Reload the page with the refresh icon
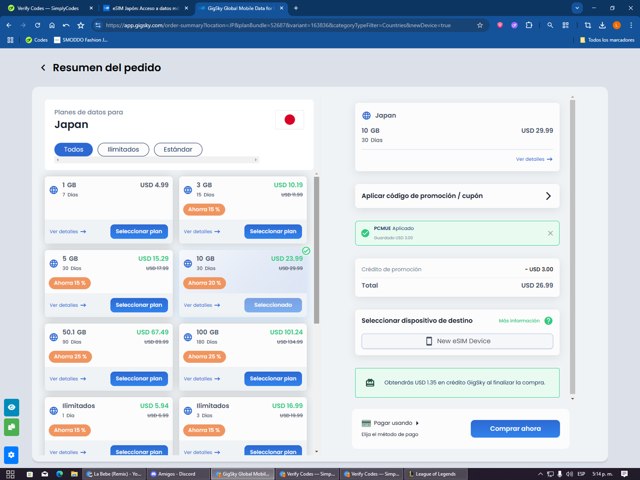This screenshot has height=480, width=640. pos(38,25)
